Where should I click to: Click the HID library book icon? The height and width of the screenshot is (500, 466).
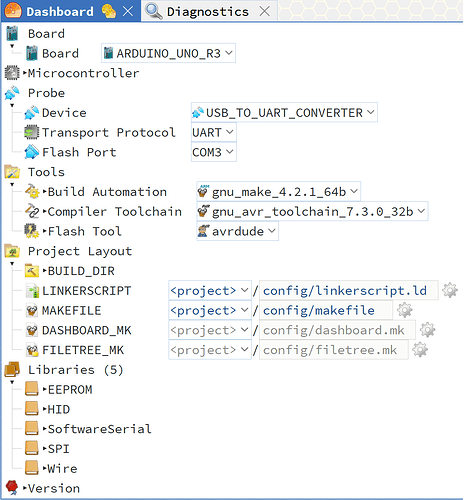(32, 409)
